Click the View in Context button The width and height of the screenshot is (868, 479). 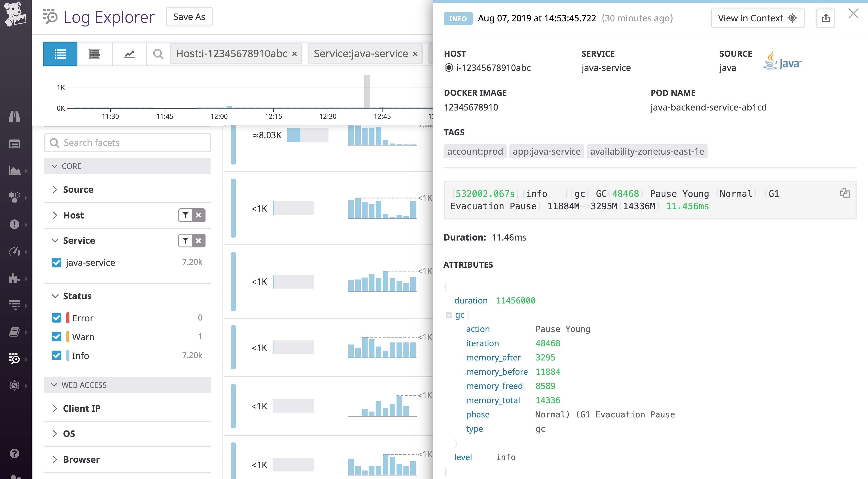click(757, 18)
